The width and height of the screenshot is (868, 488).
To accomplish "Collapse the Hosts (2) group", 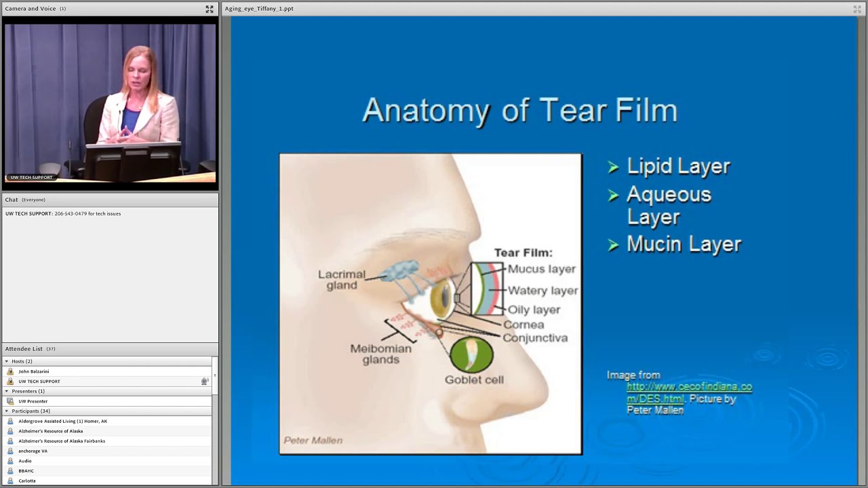I will click(7, 361).
